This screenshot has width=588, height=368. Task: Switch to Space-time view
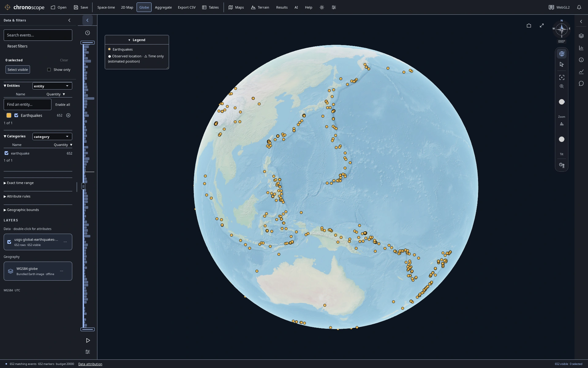(x=106, y=7)
